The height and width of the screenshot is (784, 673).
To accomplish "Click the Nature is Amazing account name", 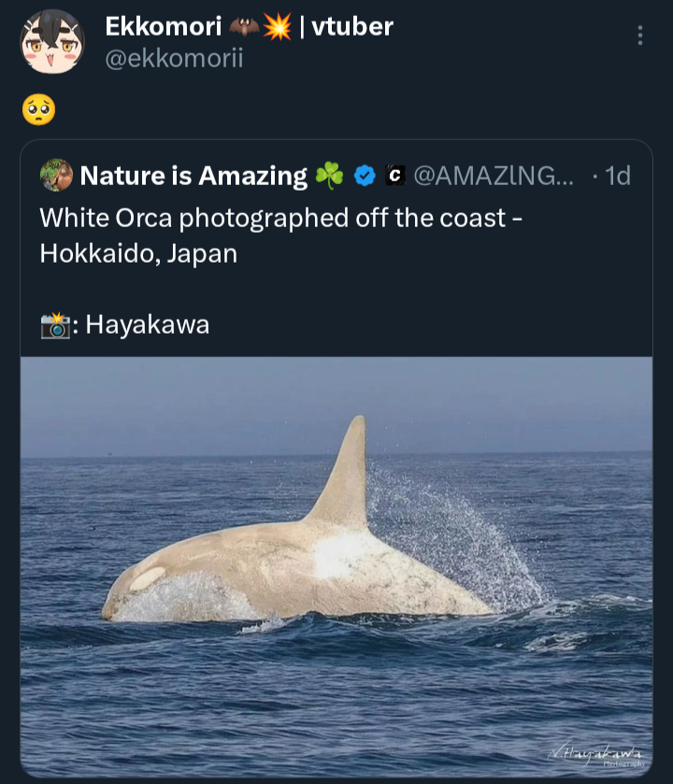I will [x=193, y=175].
